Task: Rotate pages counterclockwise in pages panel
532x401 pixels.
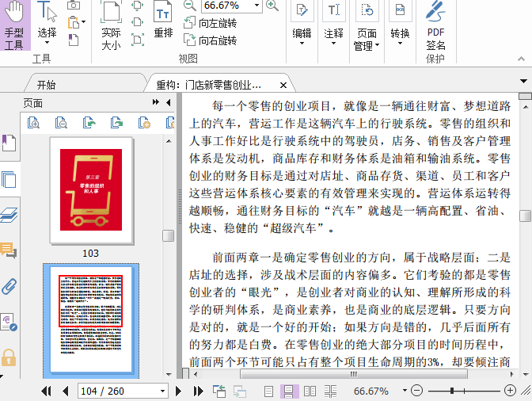Action: 89,123
